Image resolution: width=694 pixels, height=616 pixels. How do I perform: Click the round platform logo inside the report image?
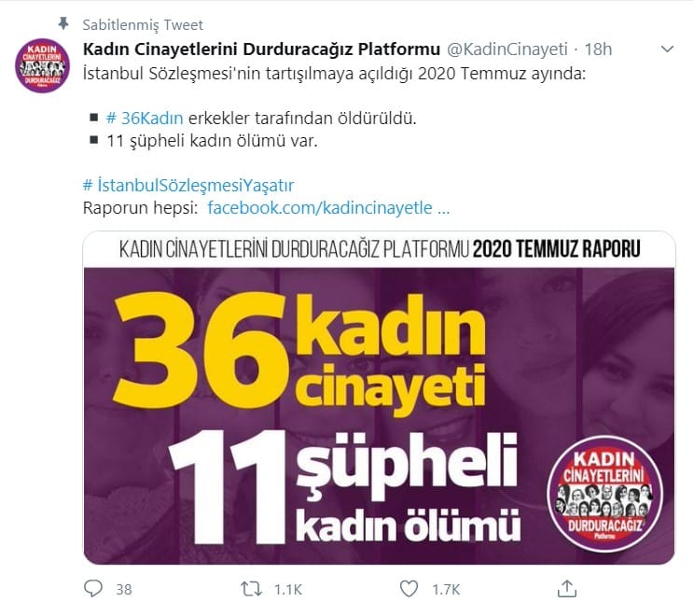604,494
